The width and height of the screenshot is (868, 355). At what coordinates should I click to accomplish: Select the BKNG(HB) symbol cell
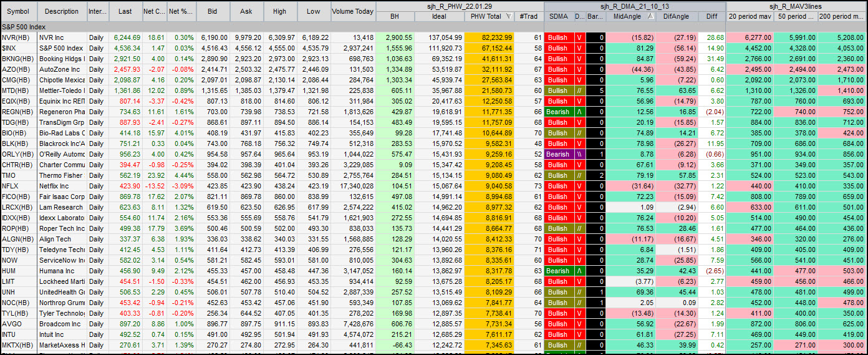coord(19,59)
